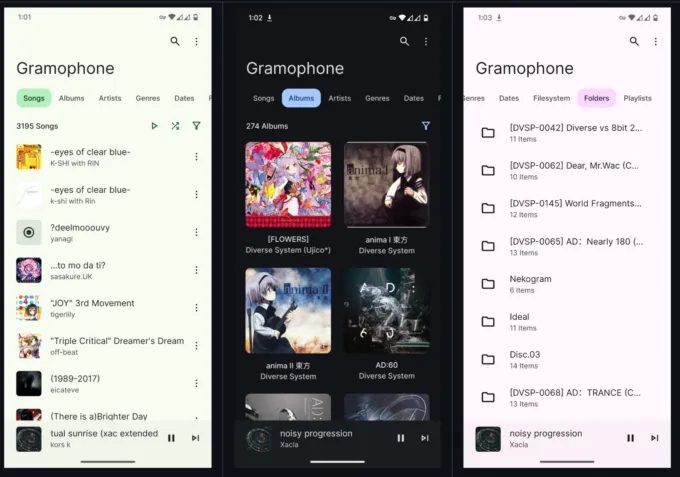This screenshot has height=477, width=680.
Task: Open three-dot menu in dark Albums header
Action: pos(426,41)
